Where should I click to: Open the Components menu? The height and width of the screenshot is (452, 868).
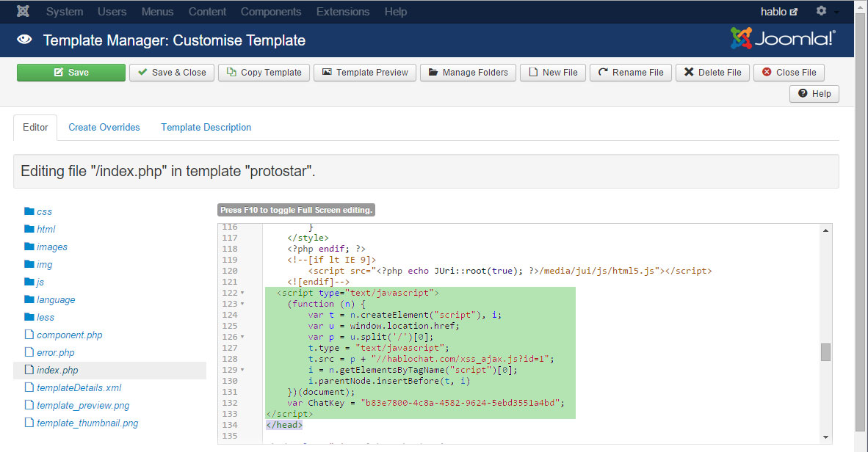pos(271,12)
